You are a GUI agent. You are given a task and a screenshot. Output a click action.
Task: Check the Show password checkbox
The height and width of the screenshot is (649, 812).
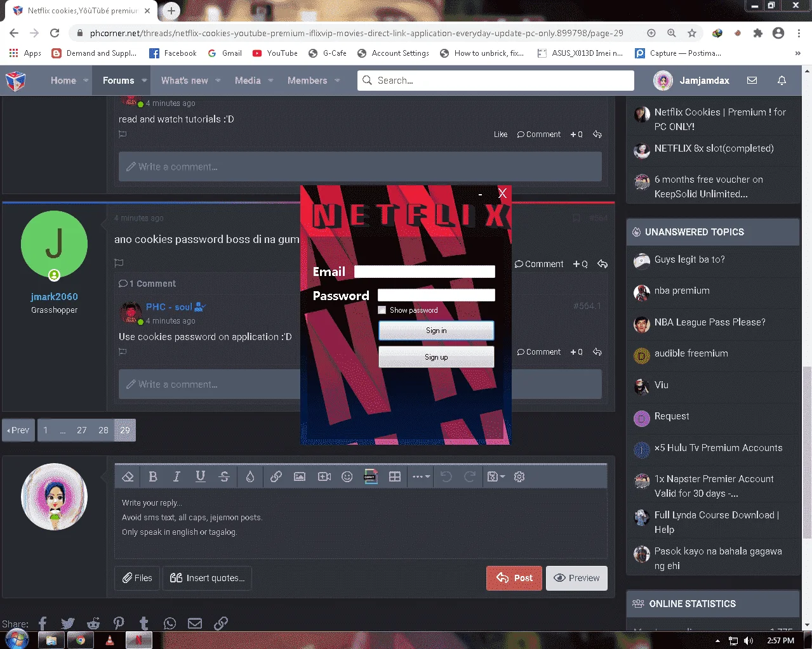point(382,310)
